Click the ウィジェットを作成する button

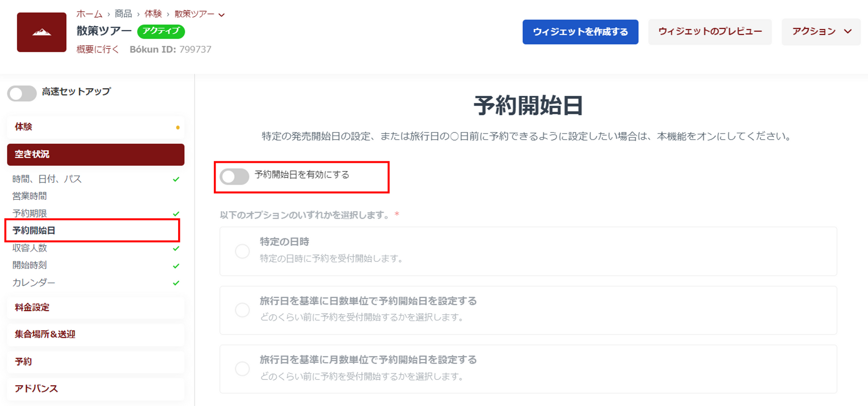pyautogui.click(x=580, y=32)
